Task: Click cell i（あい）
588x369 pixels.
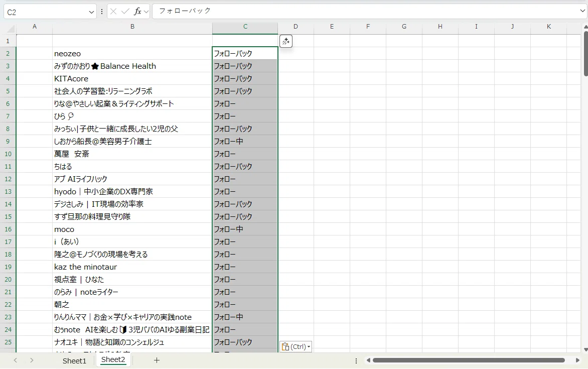Action: 132,242
